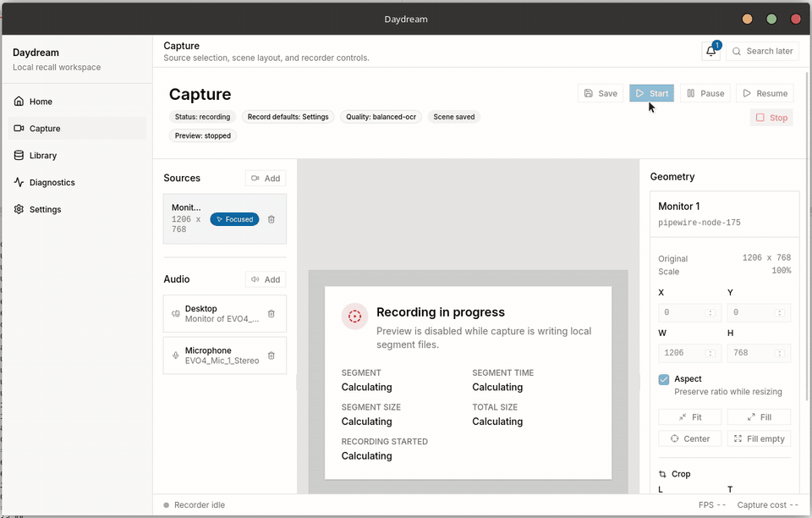The width and height of the screenshot is (812, 518).
Task: Click the X position input field
Action: click(x=689, y=312)
